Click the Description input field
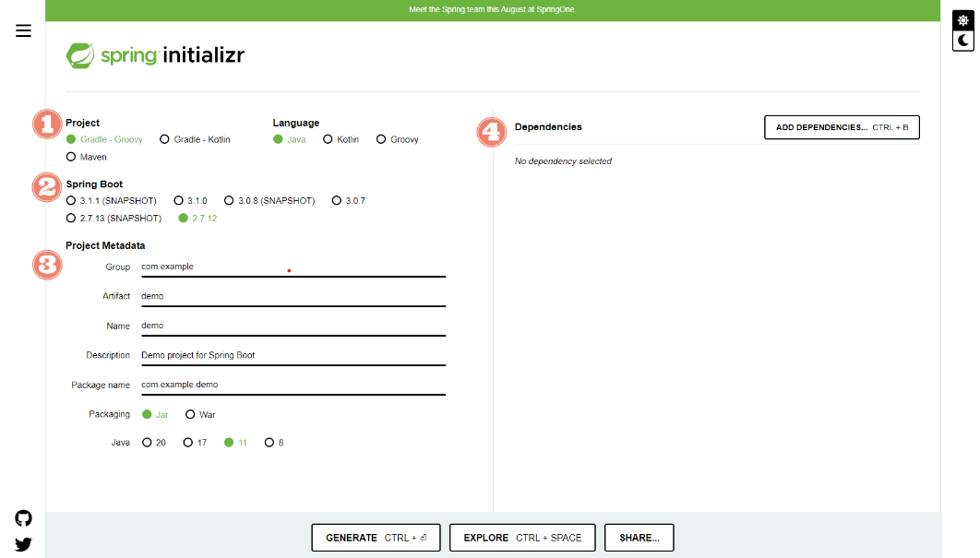This screenshot has height=558, width=980. click(x=293, y=355)
